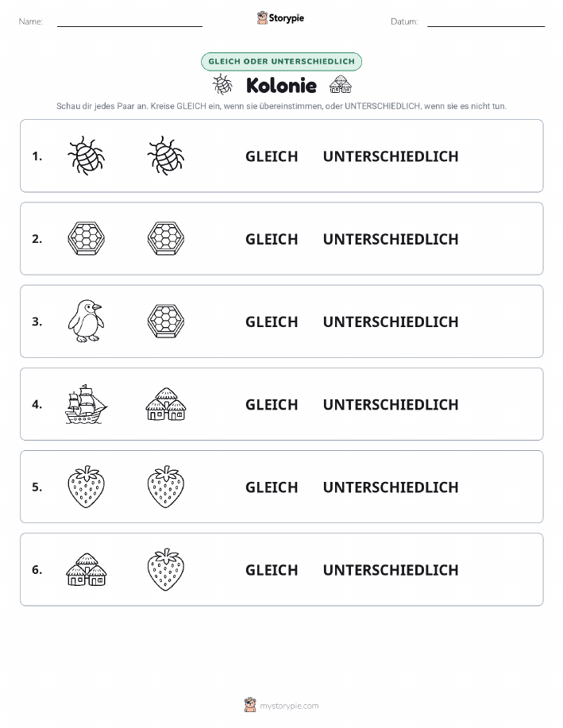Viewport: 563px width, 728px height.
Task: Select UNTERSCHIEDLICH for pair 4
Action: [391, 404]
